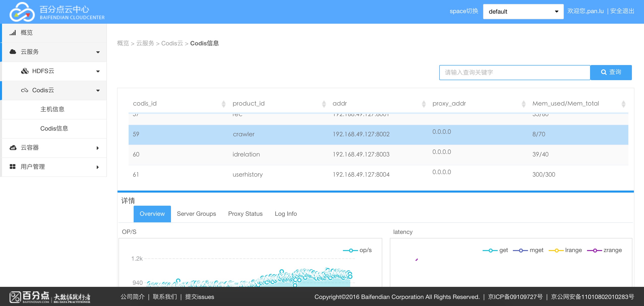Screen dimensions: 644x306
Task: Click the cloud icon beside 云服务
Action: (13, 52)
